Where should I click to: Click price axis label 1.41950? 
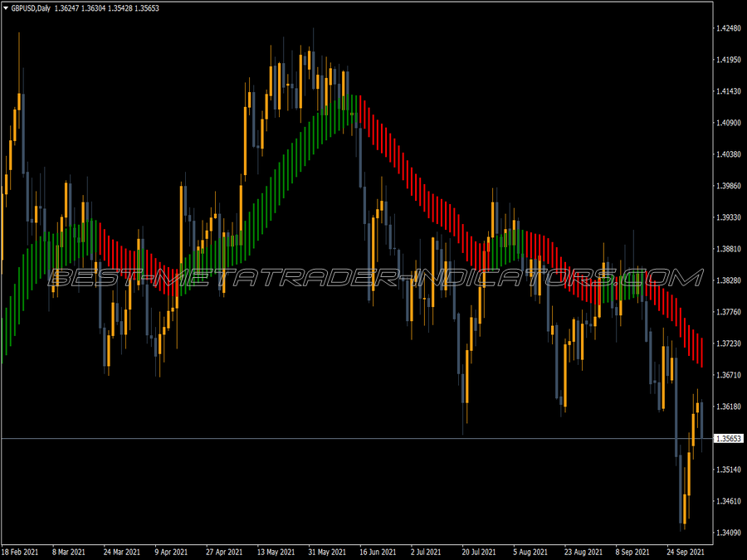tap(729, 60)
